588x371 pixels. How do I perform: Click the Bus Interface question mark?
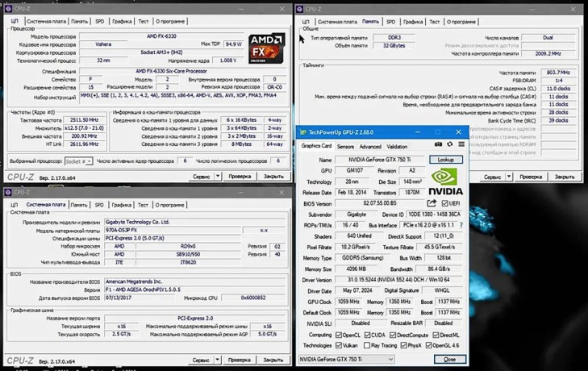click(461, 225)
